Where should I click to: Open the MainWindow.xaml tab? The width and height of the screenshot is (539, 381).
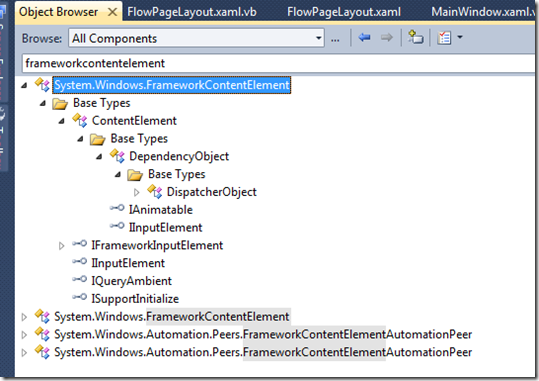(483, 12)
